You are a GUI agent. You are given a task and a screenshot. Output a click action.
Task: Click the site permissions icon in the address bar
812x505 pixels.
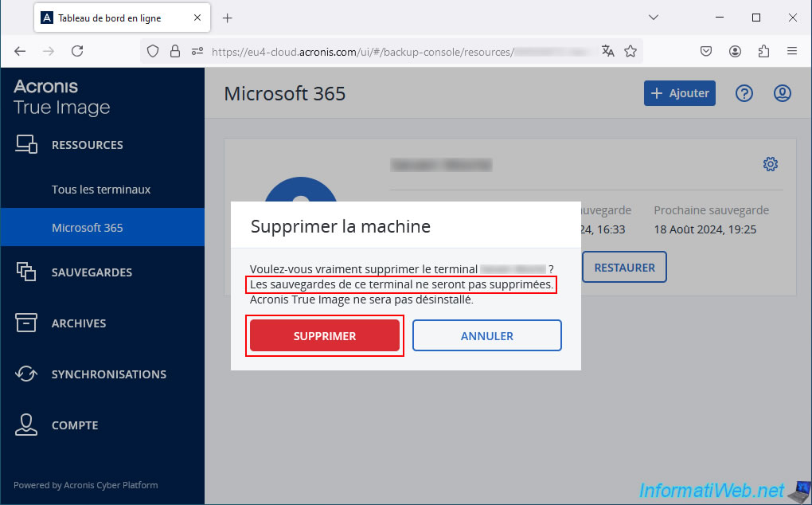point(197,51)
